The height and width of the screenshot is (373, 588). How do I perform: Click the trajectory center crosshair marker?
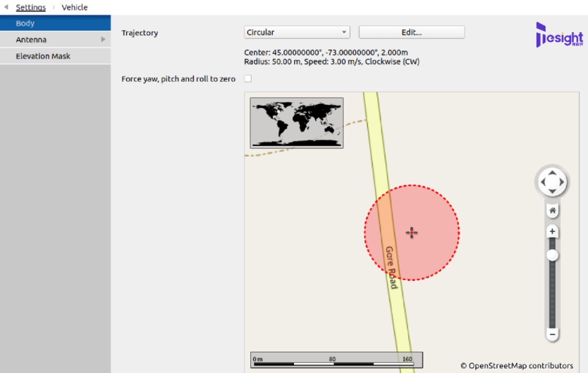[x=411, y=233]
